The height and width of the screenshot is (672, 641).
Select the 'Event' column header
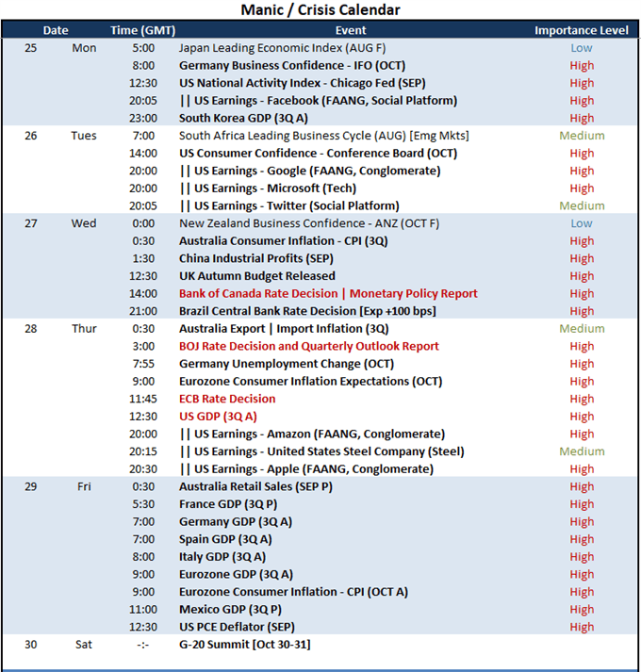[351, 30]
